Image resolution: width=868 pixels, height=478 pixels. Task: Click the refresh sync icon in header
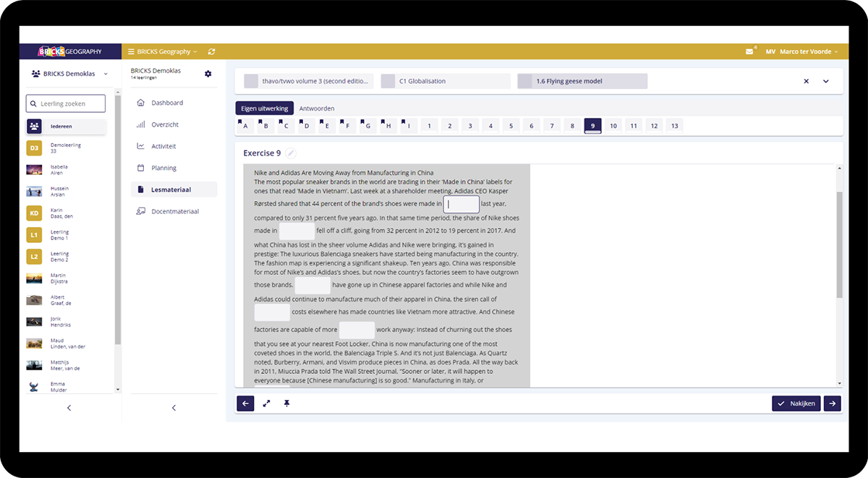click(x=211, y=52)
